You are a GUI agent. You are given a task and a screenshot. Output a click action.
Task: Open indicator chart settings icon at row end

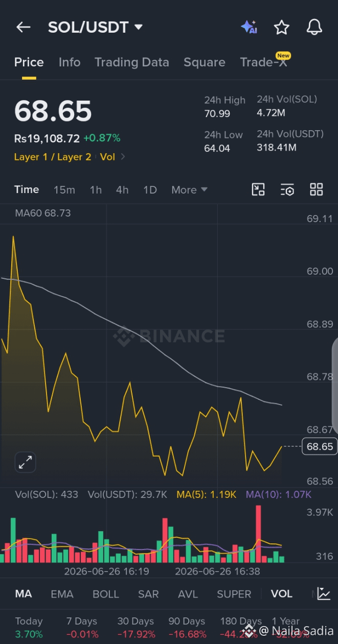(324, 593)
